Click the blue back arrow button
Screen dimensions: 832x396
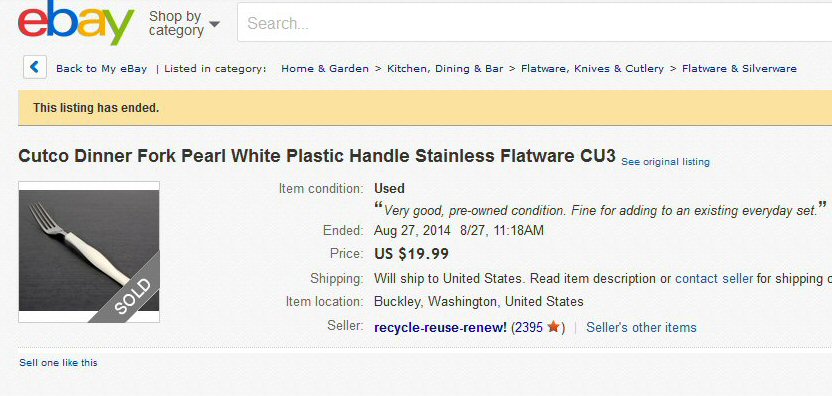pyautogui.click(x=35, y=67)
